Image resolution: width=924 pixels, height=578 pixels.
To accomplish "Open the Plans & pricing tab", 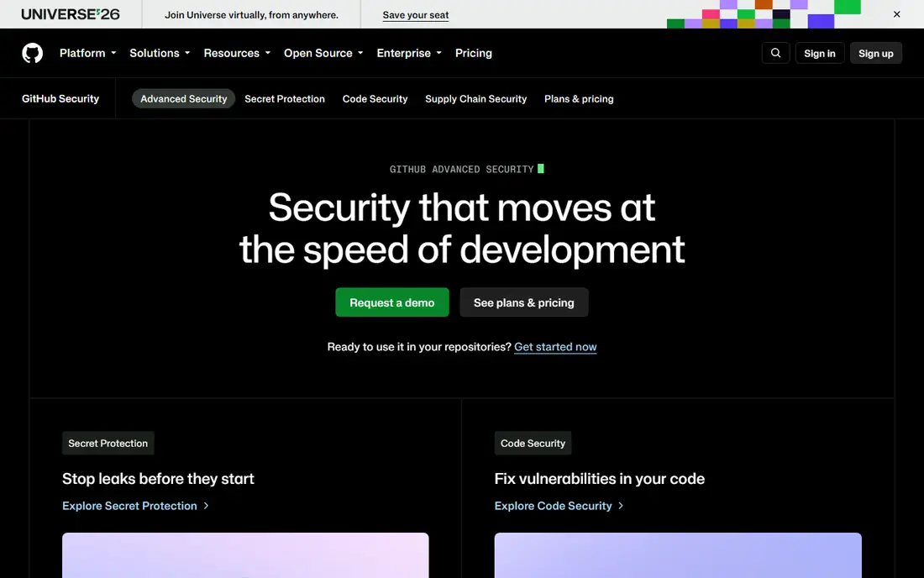I will pos(579,98).
